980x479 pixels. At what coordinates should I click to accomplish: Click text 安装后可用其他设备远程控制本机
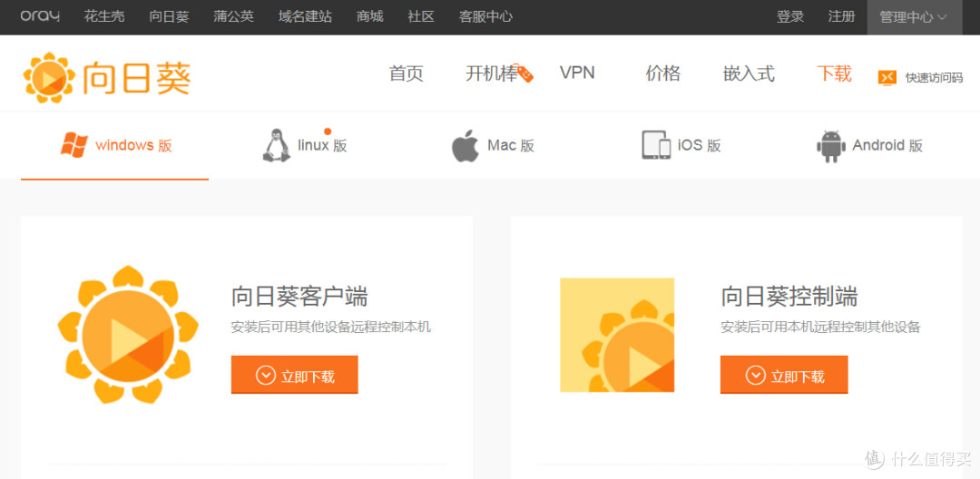coord(330,327)
